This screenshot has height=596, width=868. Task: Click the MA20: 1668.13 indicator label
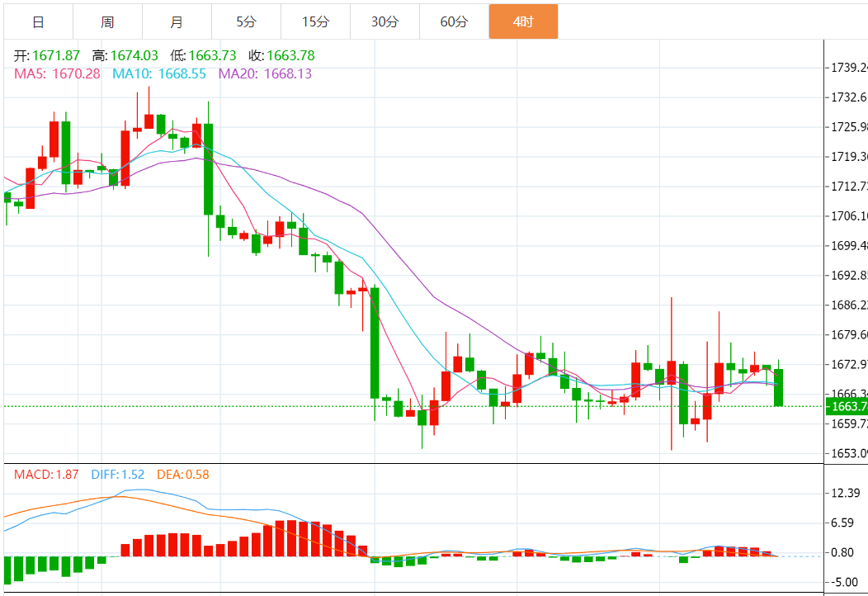point(265,73)
